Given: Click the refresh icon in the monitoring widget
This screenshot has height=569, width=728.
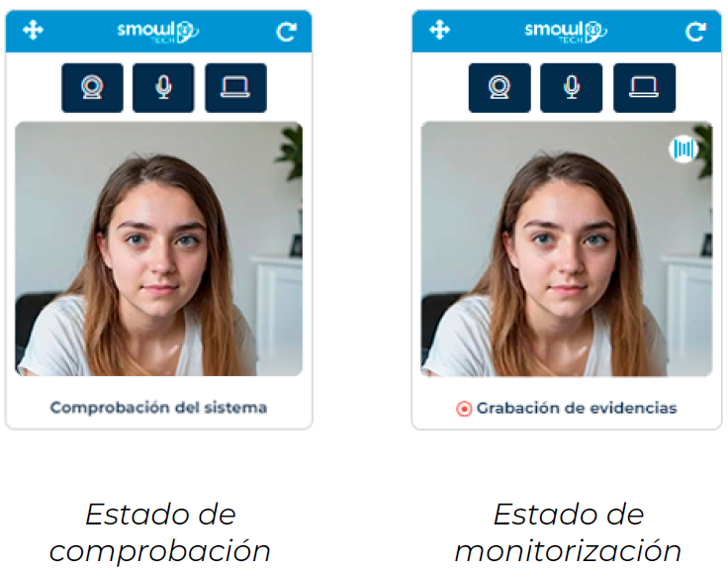Looking at the screenshot, I should 695,32.
